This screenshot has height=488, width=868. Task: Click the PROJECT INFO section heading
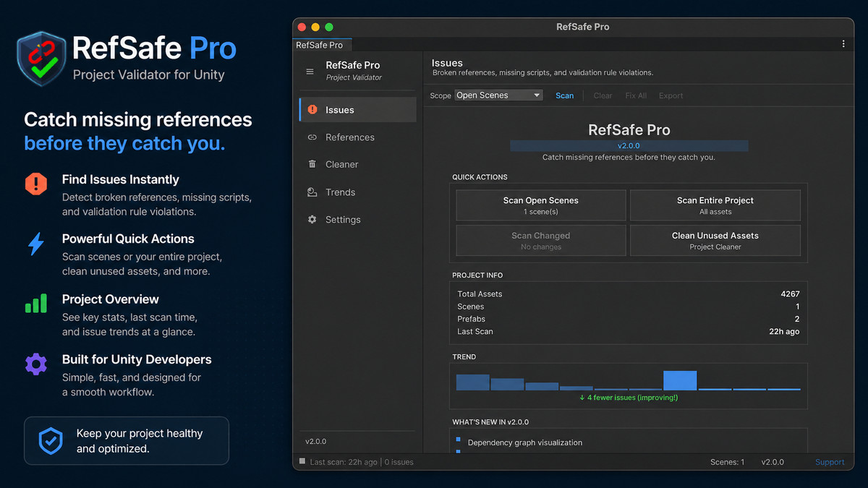tap(477, 275)
